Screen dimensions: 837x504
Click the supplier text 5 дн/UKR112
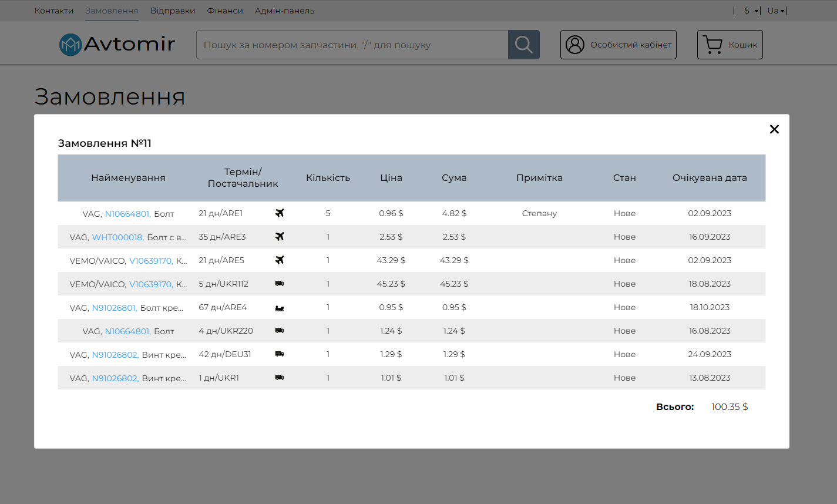[x=223, y=284]
